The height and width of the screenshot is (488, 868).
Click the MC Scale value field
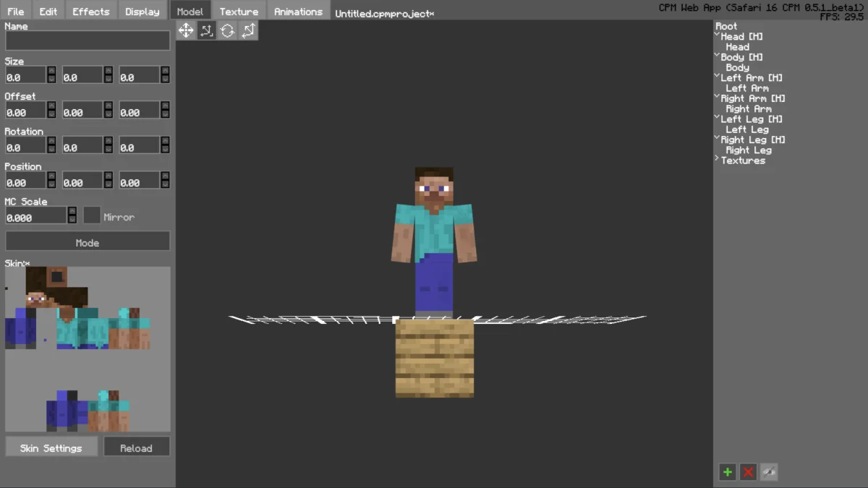point(36,215)
